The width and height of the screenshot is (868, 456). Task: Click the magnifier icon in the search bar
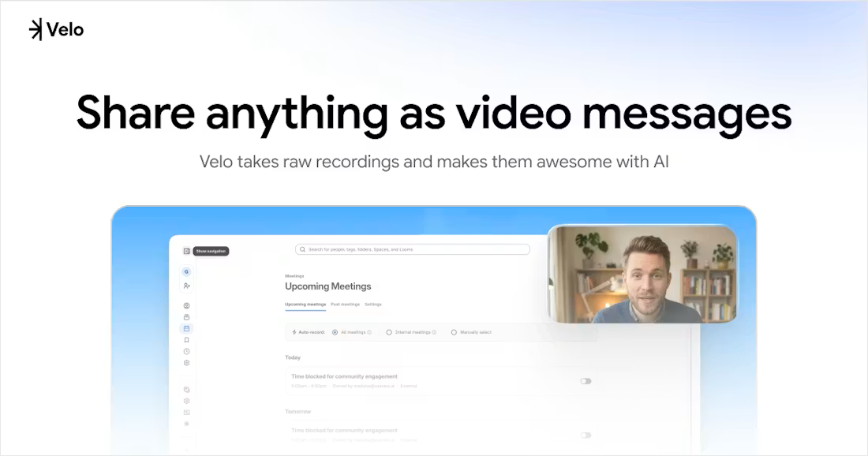coord(302,249)
